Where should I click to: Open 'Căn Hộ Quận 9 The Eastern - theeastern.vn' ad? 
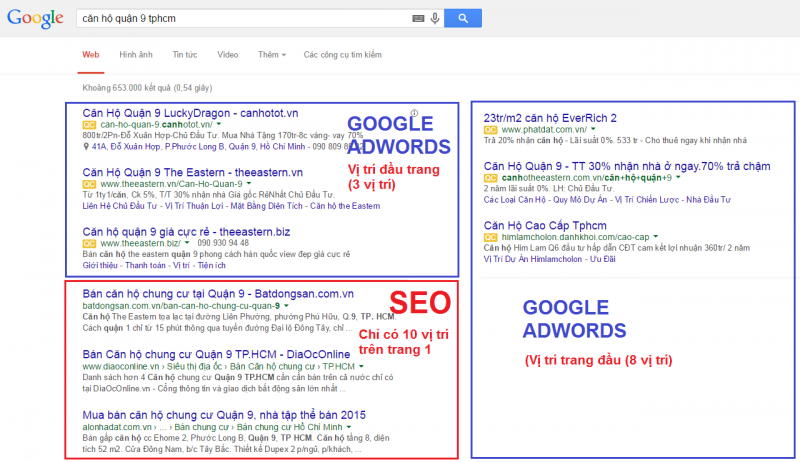click(192, 172)
